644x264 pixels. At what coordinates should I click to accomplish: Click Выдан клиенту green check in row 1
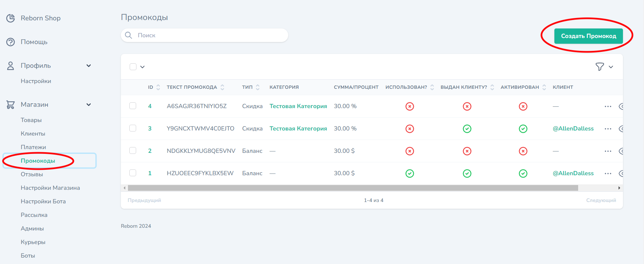(x=467, y=174)
